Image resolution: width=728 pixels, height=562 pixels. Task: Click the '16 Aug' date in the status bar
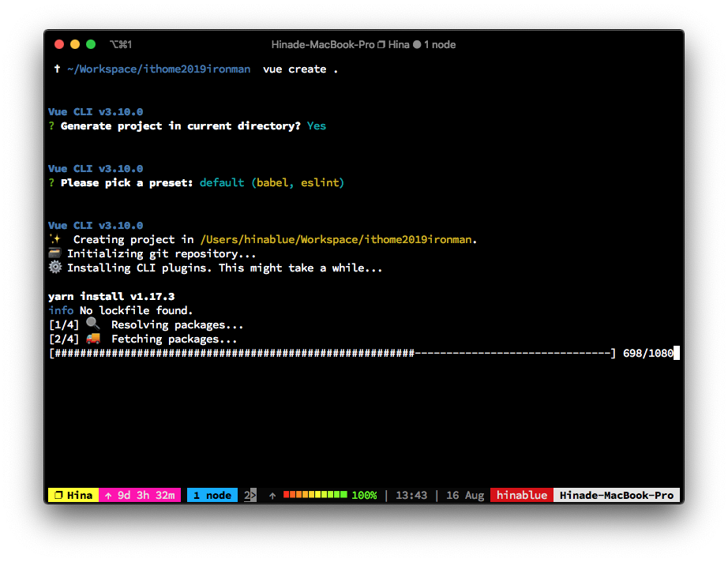tap(465, 495)
